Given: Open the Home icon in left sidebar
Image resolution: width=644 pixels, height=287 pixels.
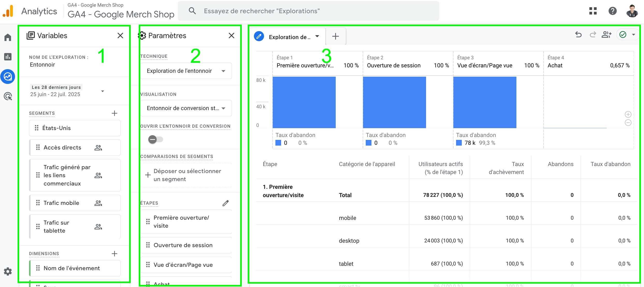Looking at the screenshot, I should 8,38.
